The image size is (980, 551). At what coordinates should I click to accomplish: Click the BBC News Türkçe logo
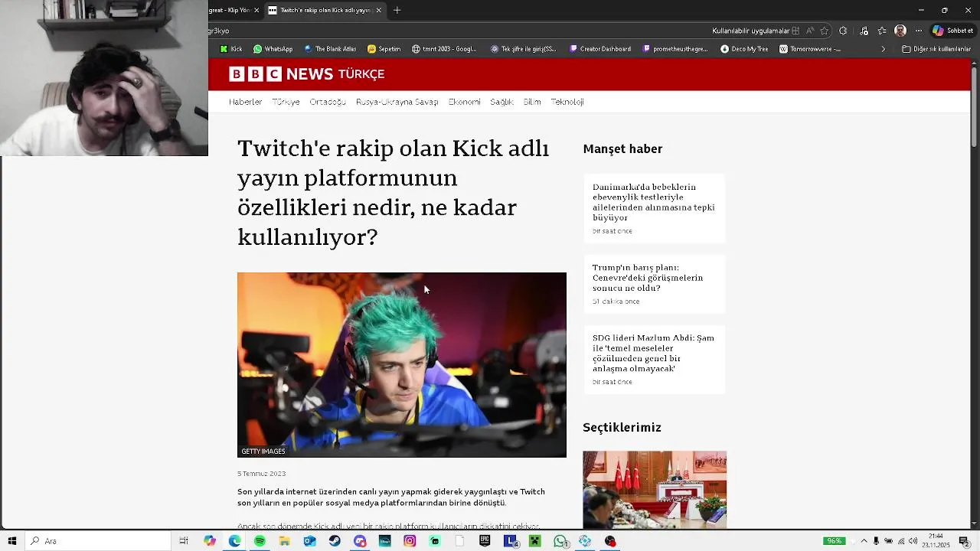[306, 74]
